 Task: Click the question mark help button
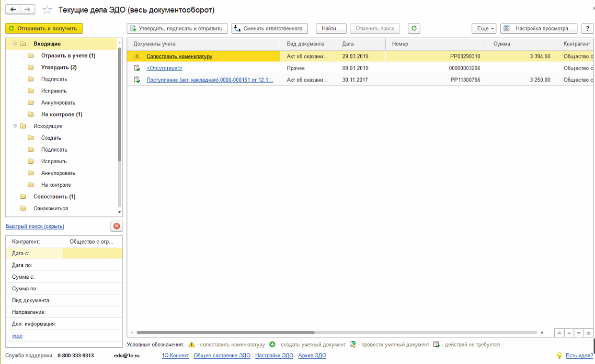(588, 28)
